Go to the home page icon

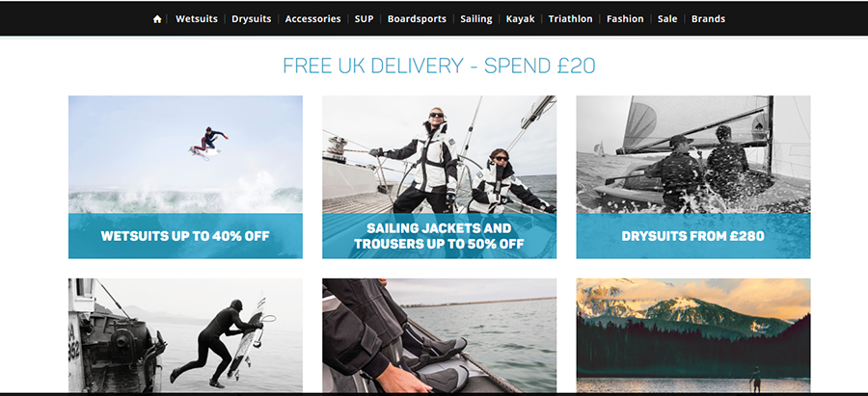157,19
